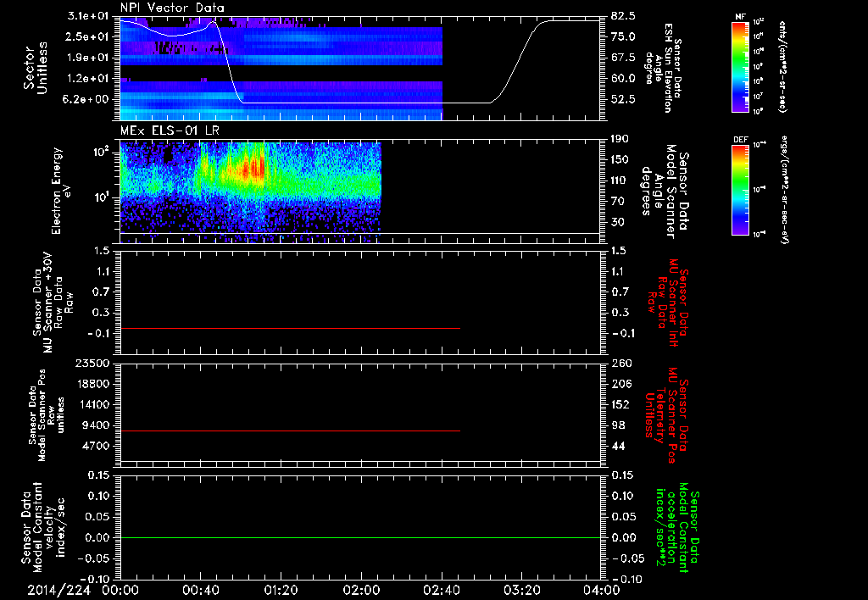Click the 00:00 time axis label
868x600 pixels.
(120, 591)
